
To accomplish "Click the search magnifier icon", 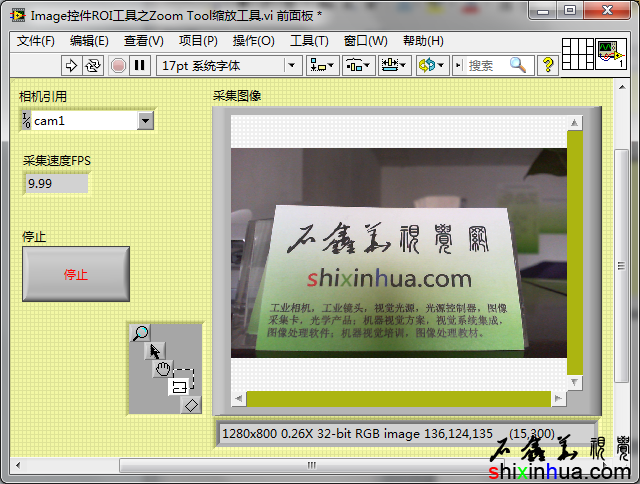I will tap(518, 65).
